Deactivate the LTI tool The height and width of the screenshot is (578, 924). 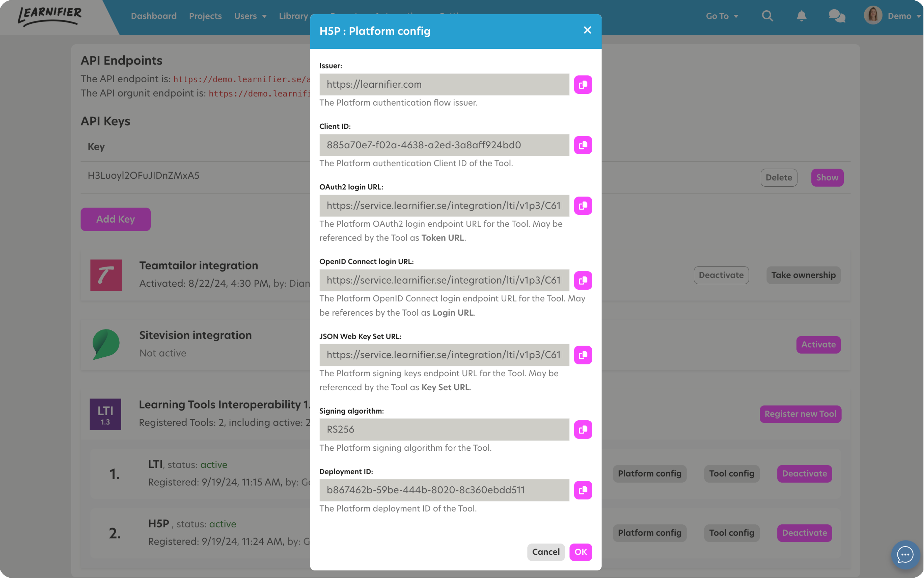[804, 474]
